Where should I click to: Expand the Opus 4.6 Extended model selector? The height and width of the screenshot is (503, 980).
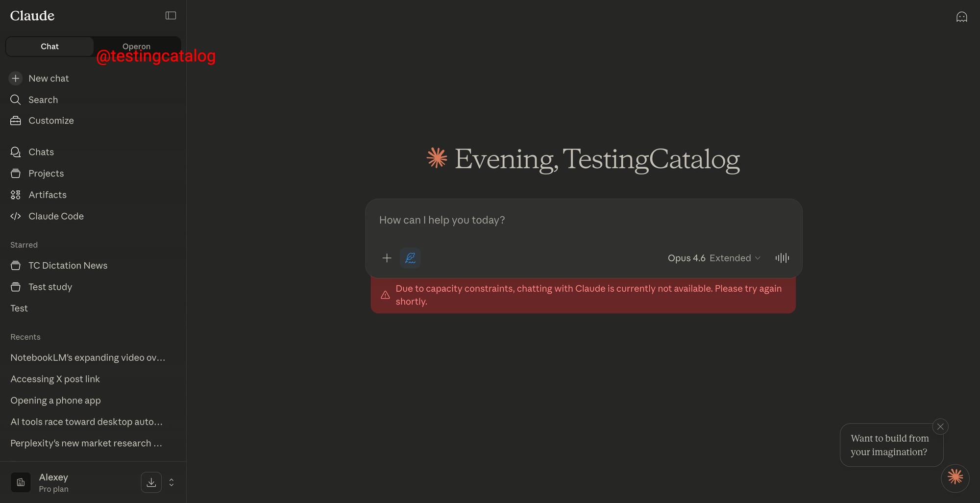(x=713, y=258)
